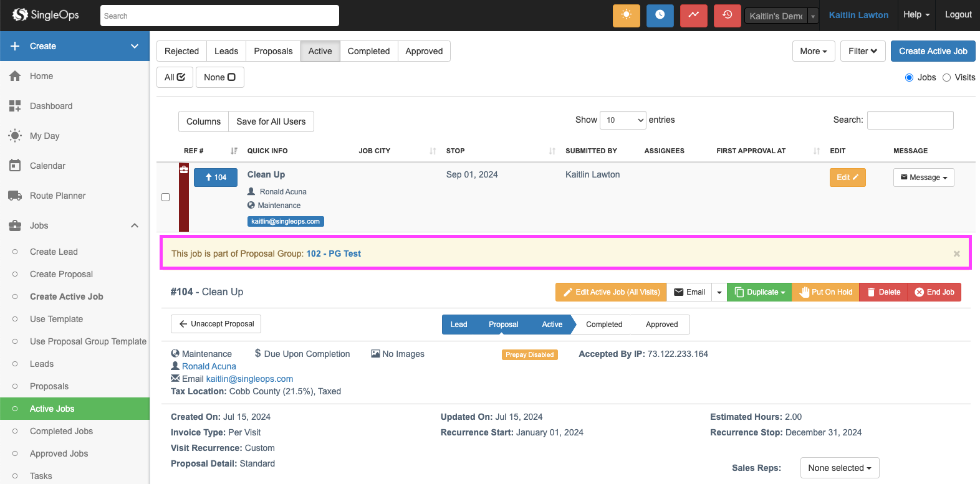Open the blue clock icon button

660,16
